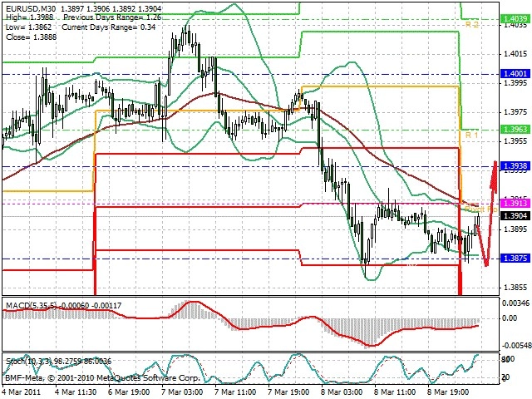Click the black 1.3904 current price label
Image resolution: width=532 pixels, height=399 pixels.
(x=515, y=216)
